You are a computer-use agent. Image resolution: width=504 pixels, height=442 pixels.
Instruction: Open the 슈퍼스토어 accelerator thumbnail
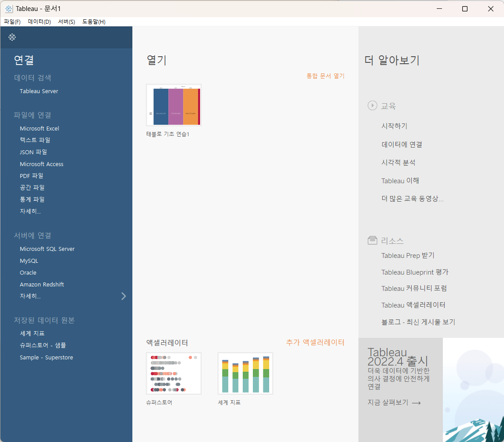coord(174,373)
